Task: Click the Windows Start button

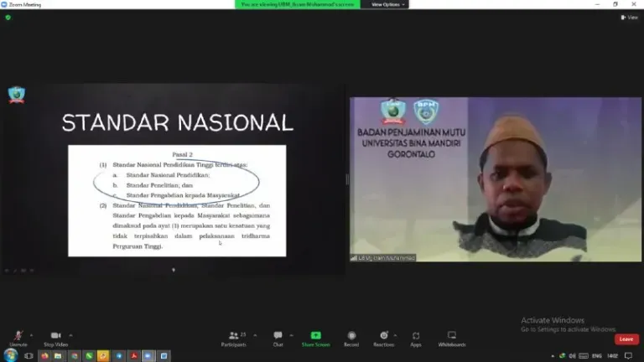Action: pos(9,355)
